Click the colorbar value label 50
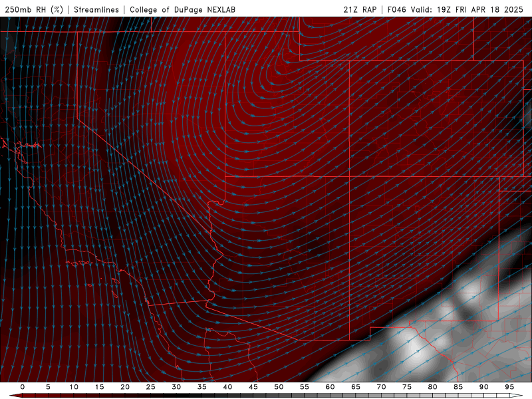 pos(279,387)
